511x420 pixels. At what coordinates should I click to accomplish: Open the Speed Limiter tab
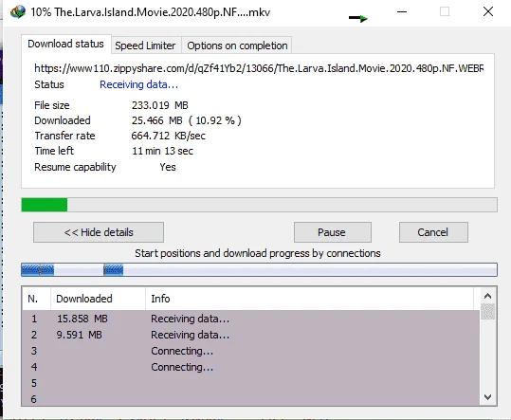145,46
